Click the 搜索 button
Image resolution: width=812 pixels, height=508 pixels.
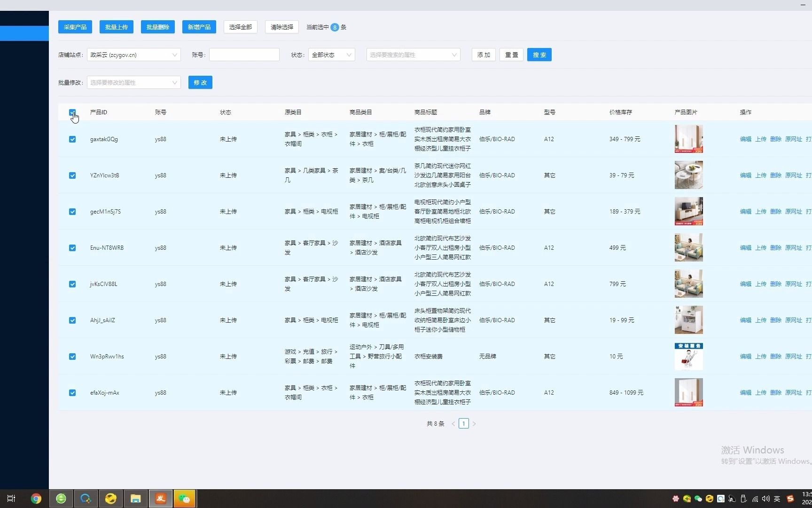point(539,55)
